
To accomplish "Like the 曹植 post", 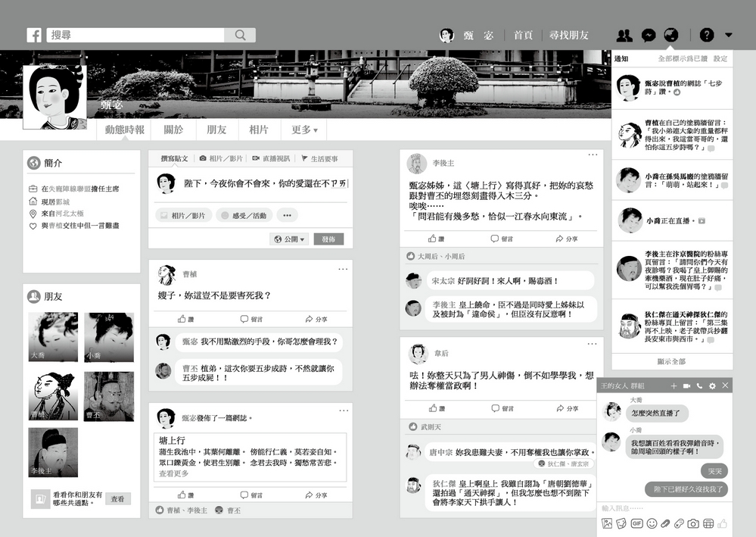I will click(x=185, y=320).
